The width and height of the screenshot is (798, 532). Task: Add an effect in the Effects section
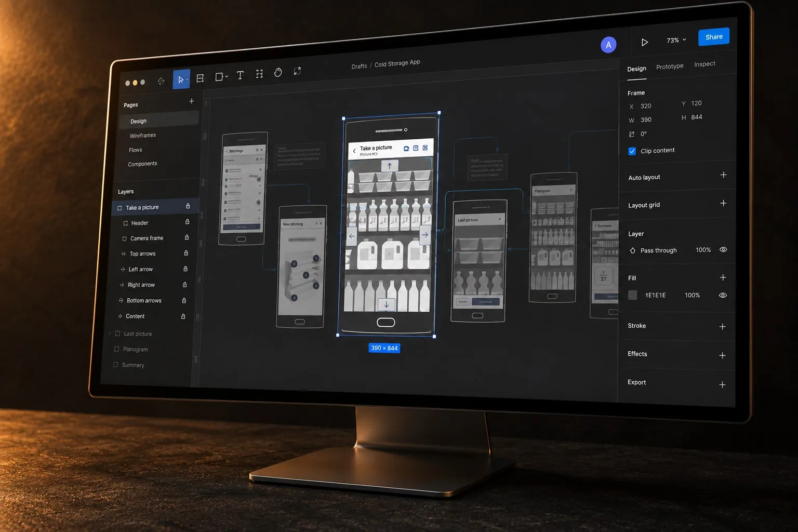[x=722, y=355]
